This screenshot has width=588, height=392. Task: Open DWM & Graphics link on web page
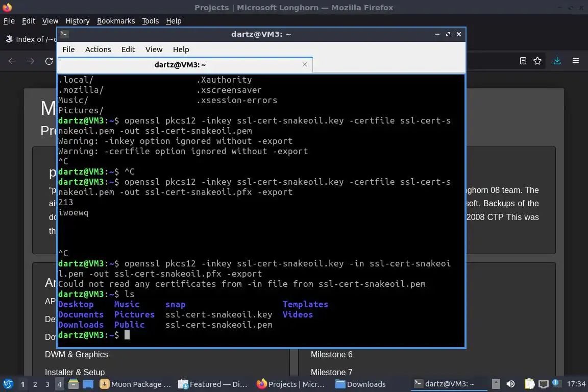point(77,355)
